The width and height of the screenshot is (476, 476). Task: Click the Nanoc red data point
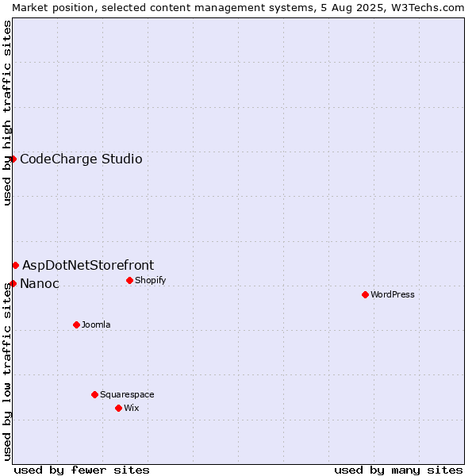[x=13, y=284]
